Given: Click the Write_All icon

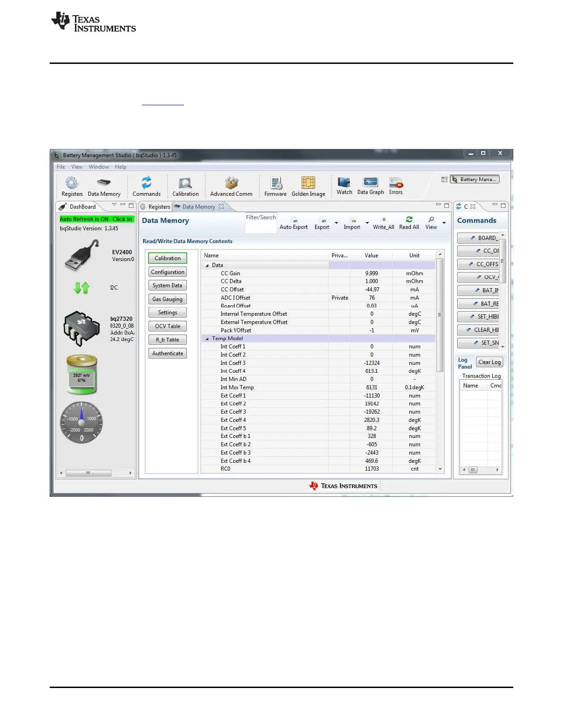Looking at the screenshot, I should pyautogui.click(x=384, y=220).
